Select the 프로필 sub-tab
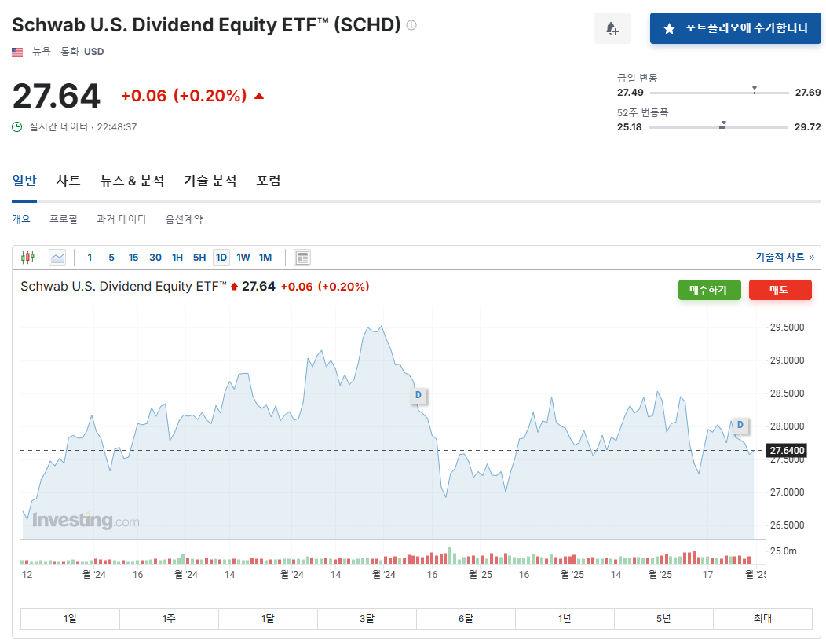 (x=64, y=218)
